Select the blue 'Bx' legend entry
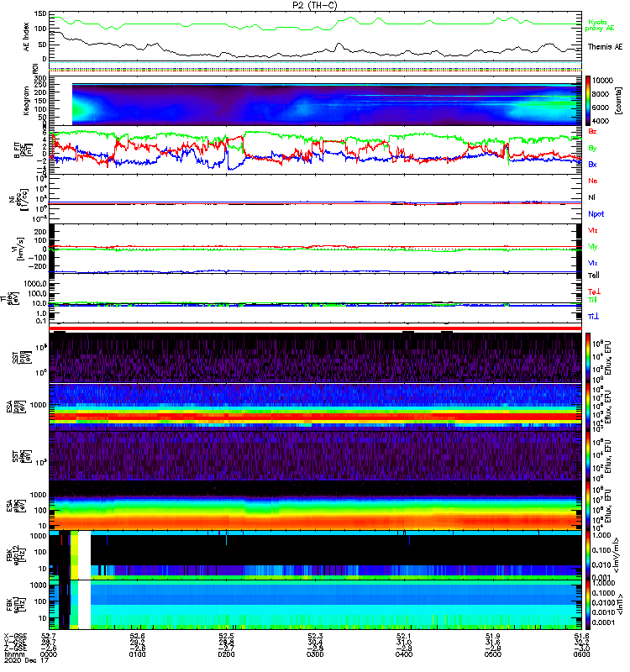Screen dimensions: 630x672 (592, 164)
